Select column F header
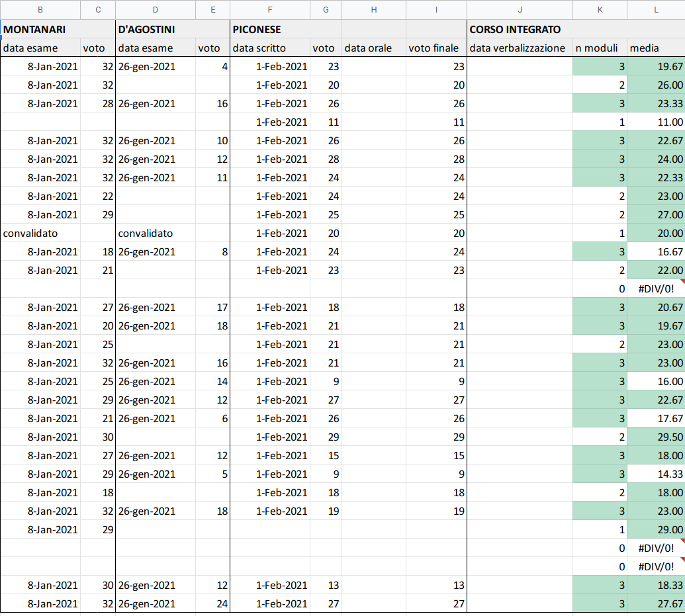 [x=270, y=10]
